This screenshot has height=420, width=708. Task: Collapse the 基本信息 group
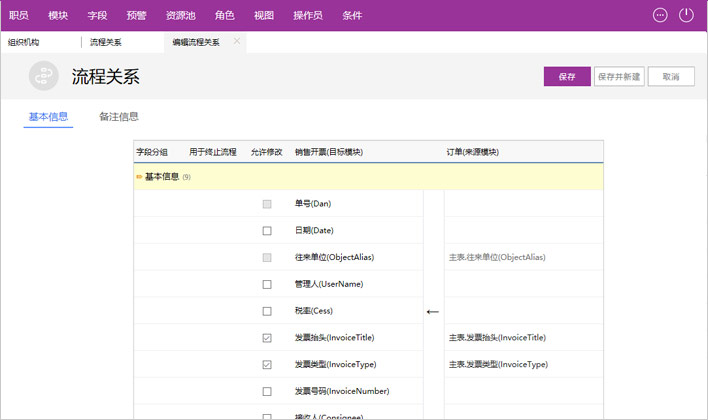(139, 177)
